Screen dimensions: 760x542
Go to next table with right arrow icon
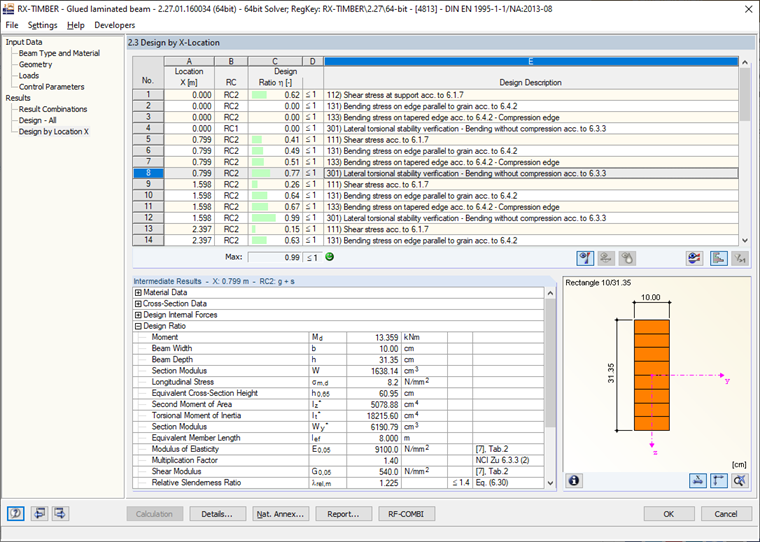pos(61,513)
